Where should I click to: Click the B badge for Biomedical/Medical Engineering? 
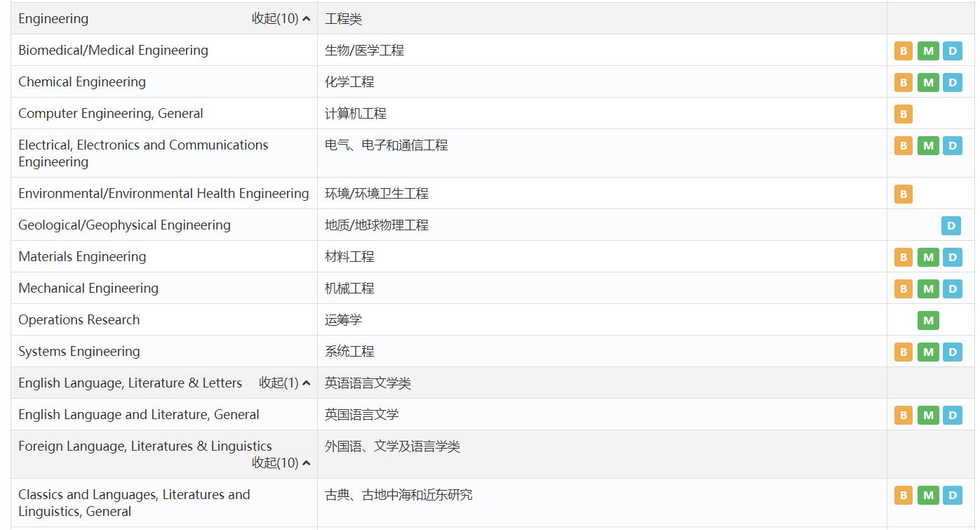(903, 51)
